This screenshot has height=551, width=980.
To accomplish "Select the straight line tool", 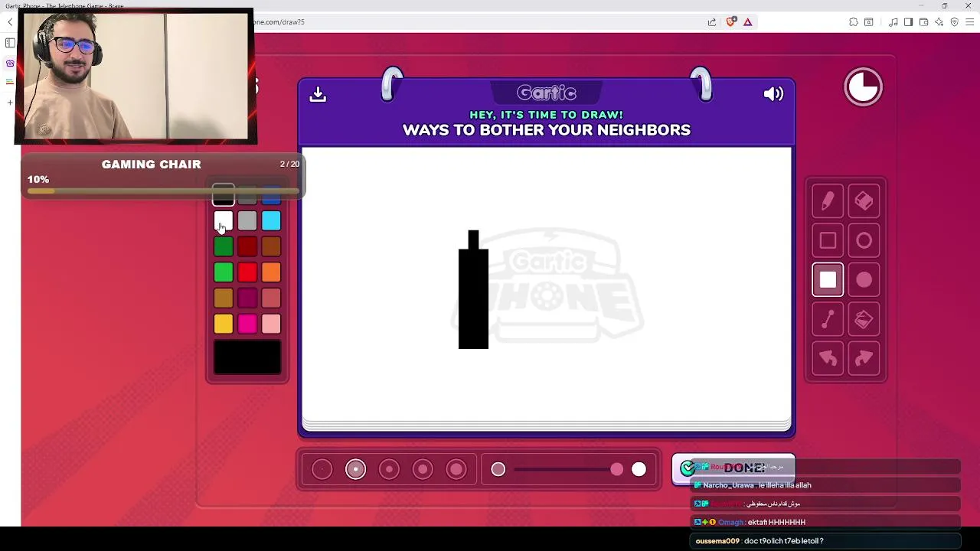I will click(828, 319).
